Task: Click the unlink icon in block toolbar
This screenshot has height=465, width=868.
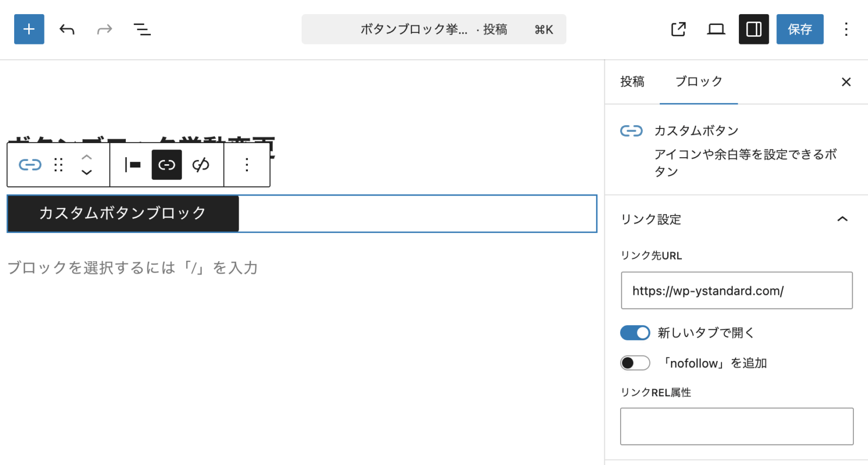Action: click(x=201, y=165)
